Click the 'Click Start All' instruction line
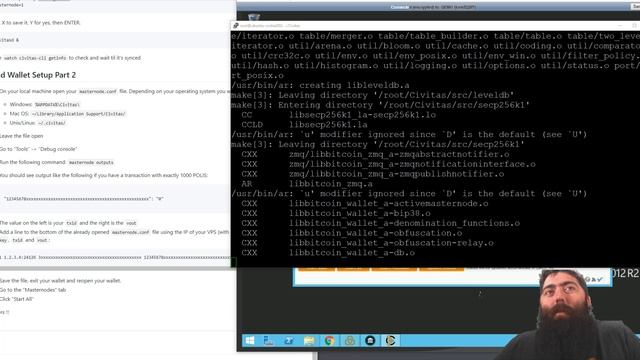 pos(16,299)
